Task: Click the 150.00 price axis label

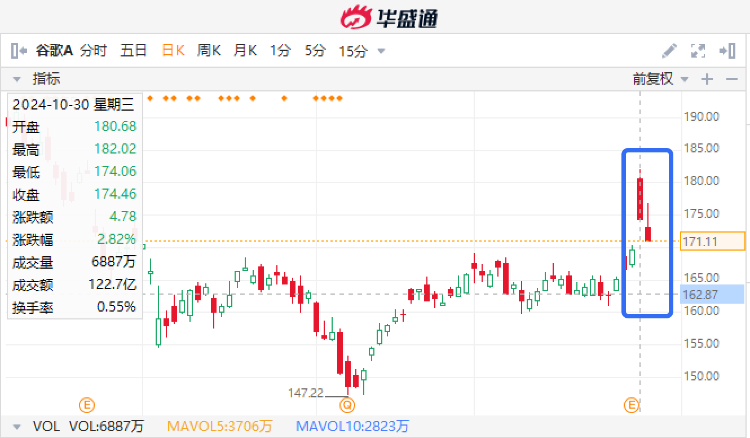Action: (702, 376)
